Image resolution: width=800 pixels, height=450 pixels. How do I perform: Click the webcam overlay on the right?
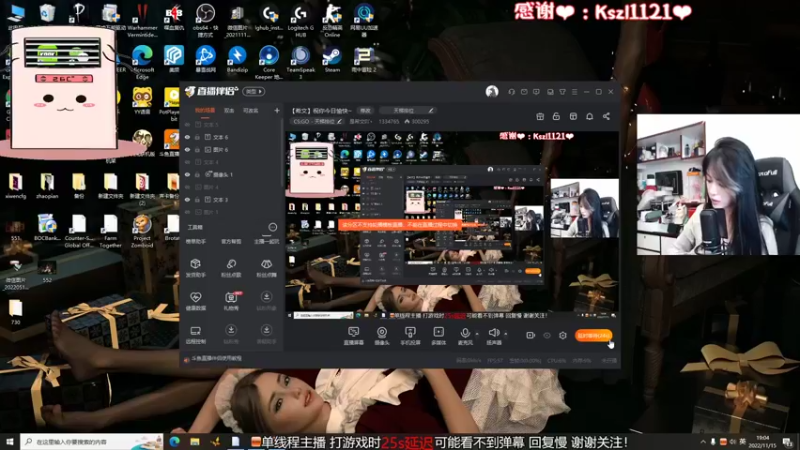pyautogui.click(x=718, y=184)
